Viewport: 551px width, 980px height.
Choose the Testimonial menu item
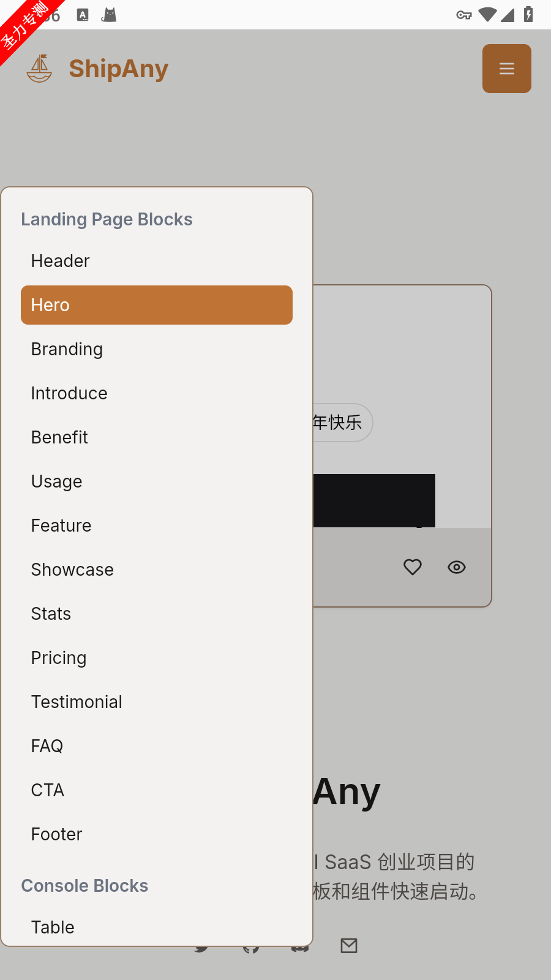[x=157, y=702]
